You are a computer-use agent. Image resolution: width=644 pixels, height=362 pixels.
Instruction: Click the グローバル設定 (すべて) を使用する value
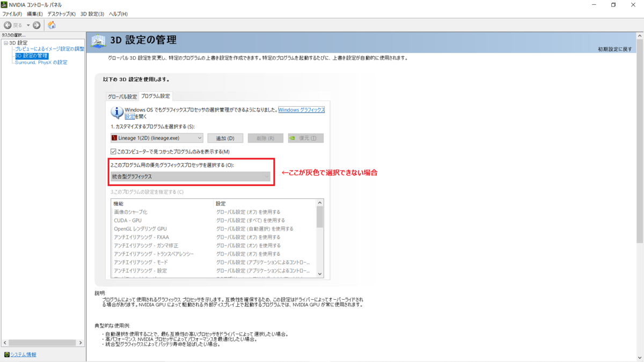(251, 220)
